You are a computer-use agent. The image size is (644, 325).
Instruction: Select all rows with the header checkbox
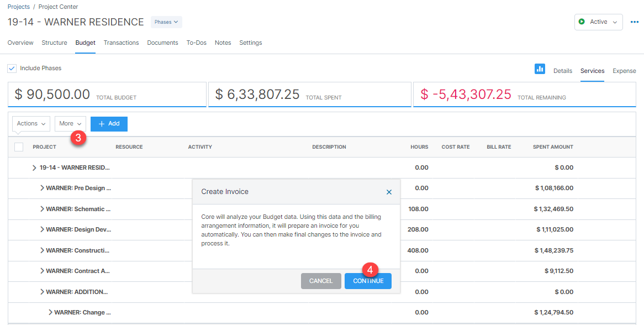tap(18, 146)
